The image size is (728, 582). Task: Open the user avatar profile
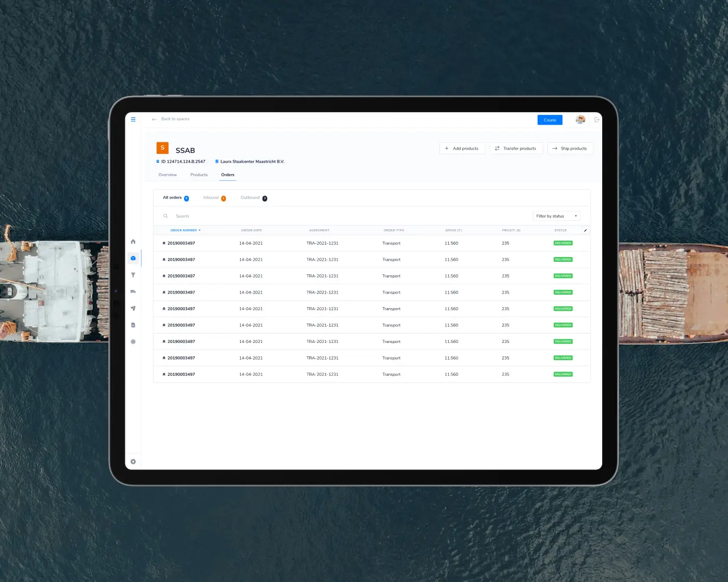pyautogui.click(x=580, y=120)
